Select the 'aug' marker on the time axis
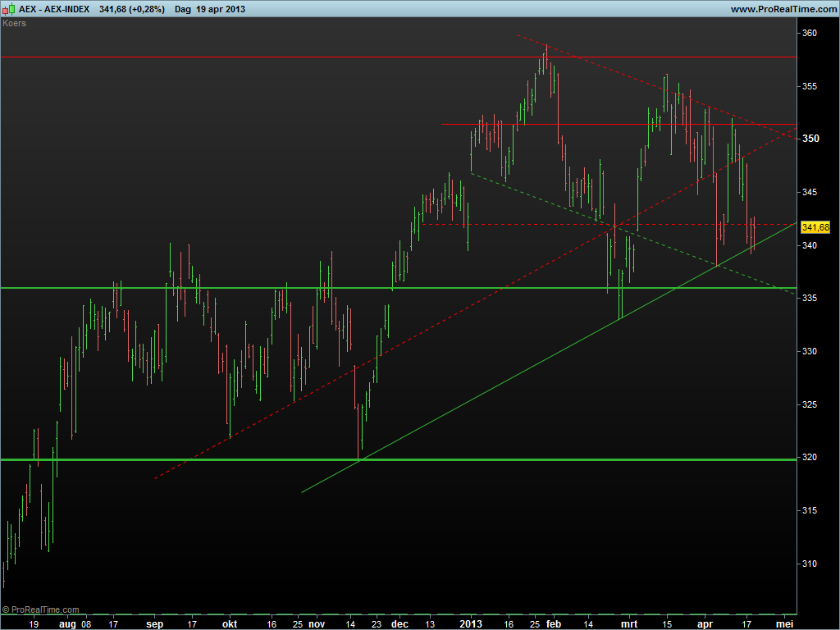 coord(67,623)
